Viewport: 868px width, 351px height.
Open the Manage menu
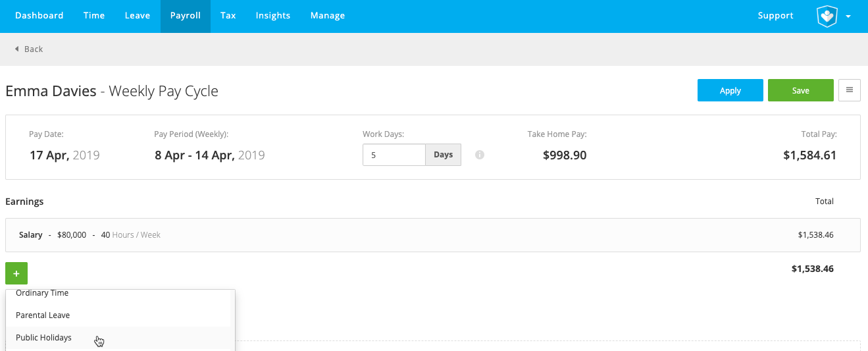coord(328,16)
